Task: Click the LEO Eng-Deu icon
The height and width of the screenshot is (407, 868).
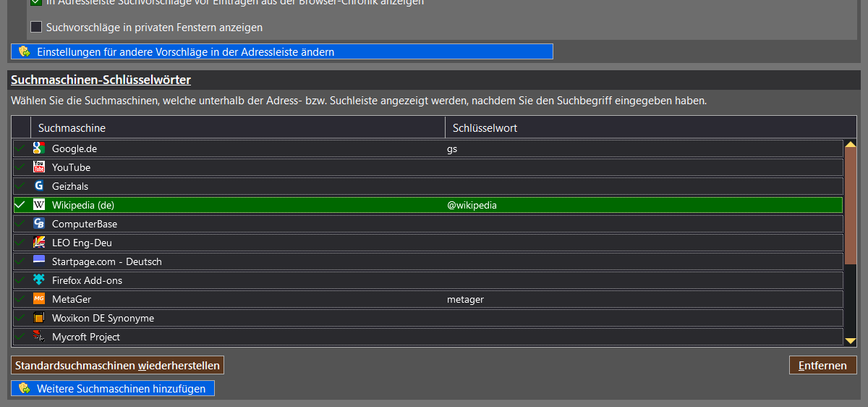Action: (x=39, y=243)
